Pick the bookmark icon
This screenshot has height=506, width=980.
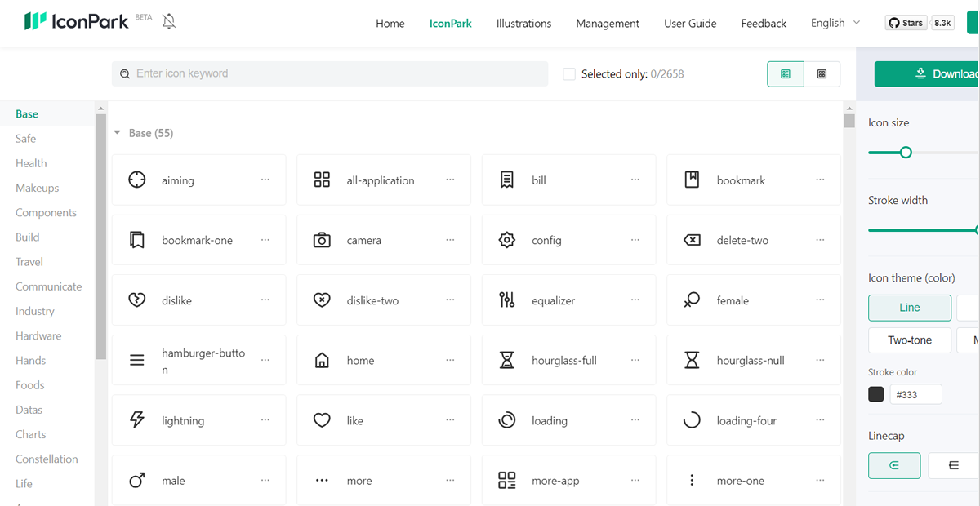(x=692, y=180)
